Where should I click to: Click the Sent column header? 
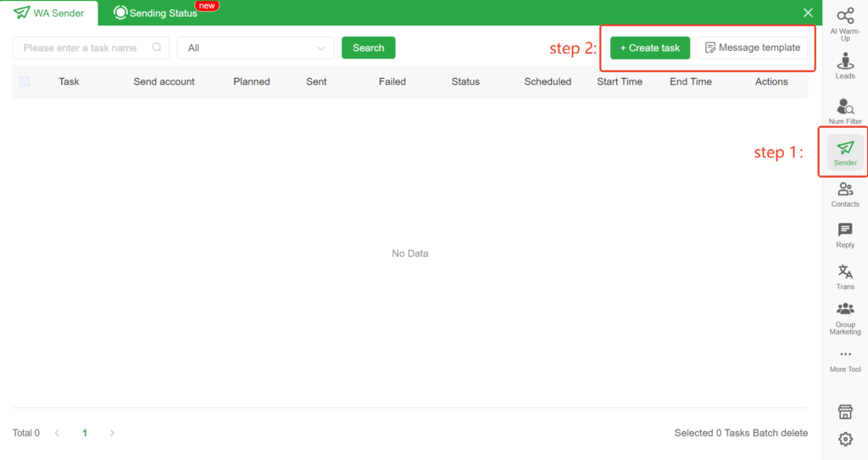coord(316,81)
